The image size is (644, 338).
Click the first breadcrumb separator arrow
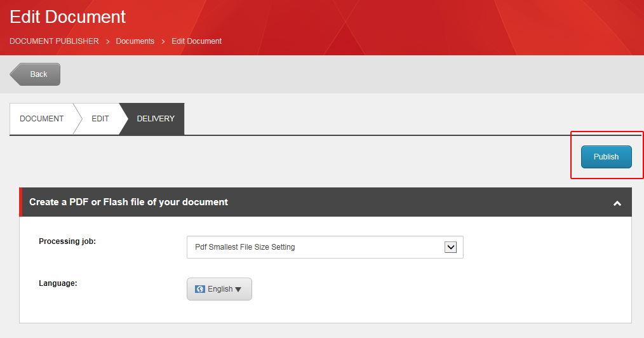[107, 41]
